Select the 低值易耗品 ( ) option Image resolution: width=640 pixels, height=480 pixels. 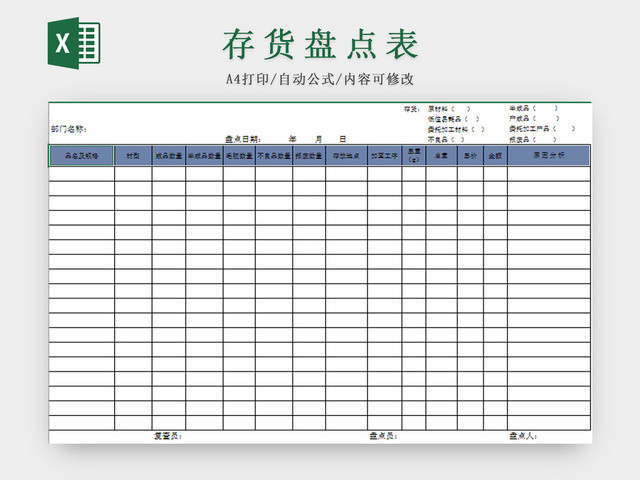[x=453, y=119]
